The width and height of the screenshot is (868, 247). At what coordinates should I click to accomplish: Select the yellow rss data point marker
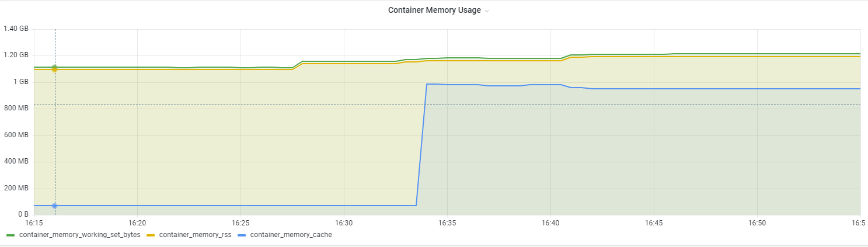tap(54, 70)
